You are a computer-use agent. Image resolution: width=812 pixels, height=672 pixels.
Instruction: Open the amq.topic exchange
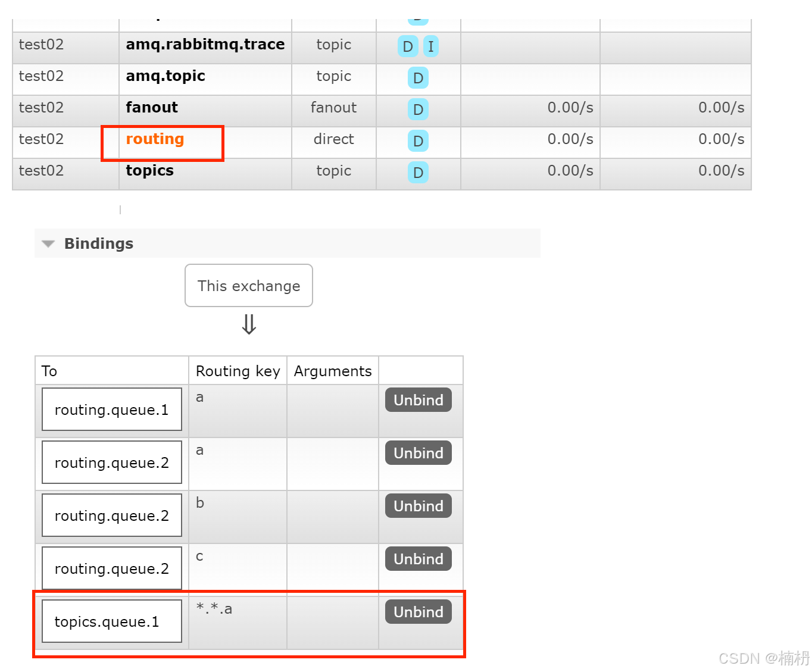(x=165, y=76)
